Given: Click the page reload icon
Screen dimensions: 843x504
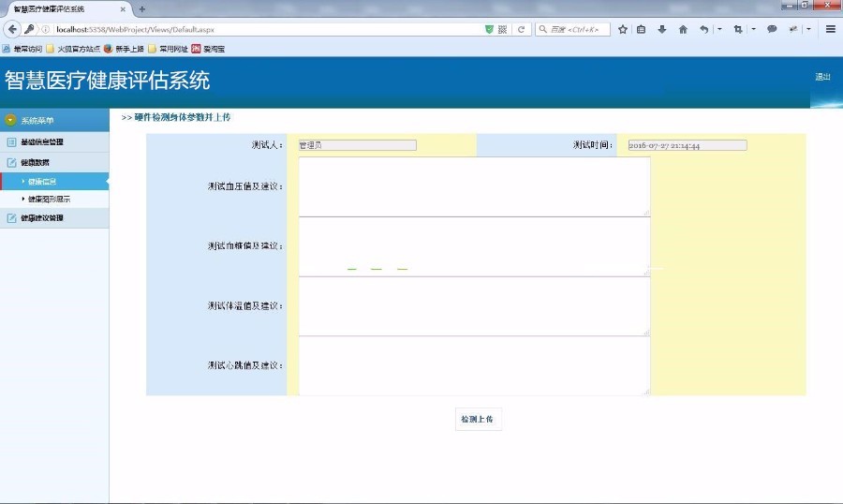Looking at the screenshot, I should [521, 29].
